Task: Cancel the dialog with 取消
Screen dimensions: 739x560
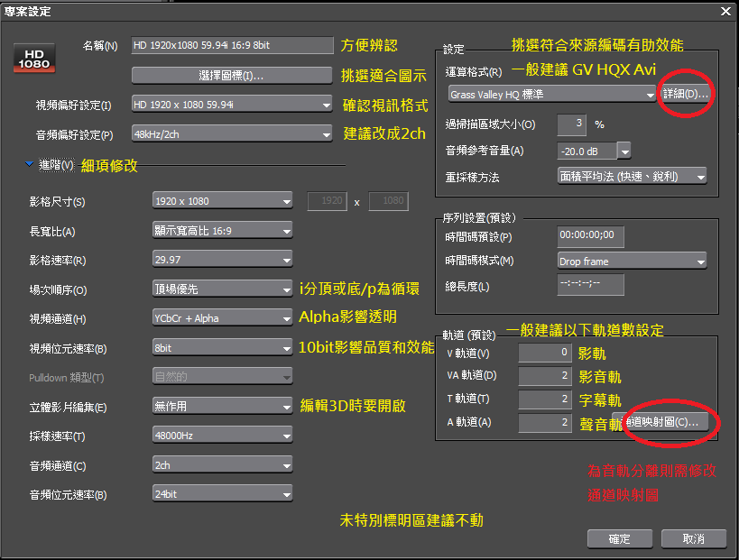Action: point(693,538)
